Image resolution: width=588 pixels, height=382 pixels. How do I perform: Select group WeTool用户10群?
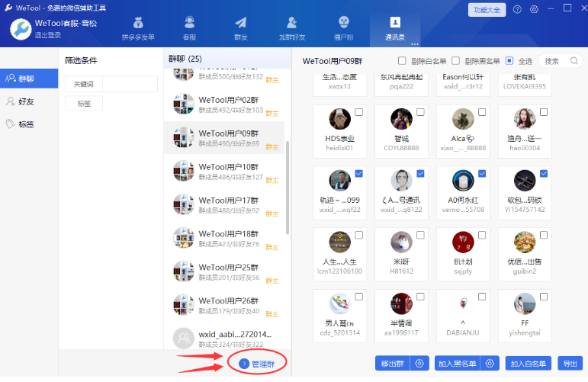(x=224, y=171)
